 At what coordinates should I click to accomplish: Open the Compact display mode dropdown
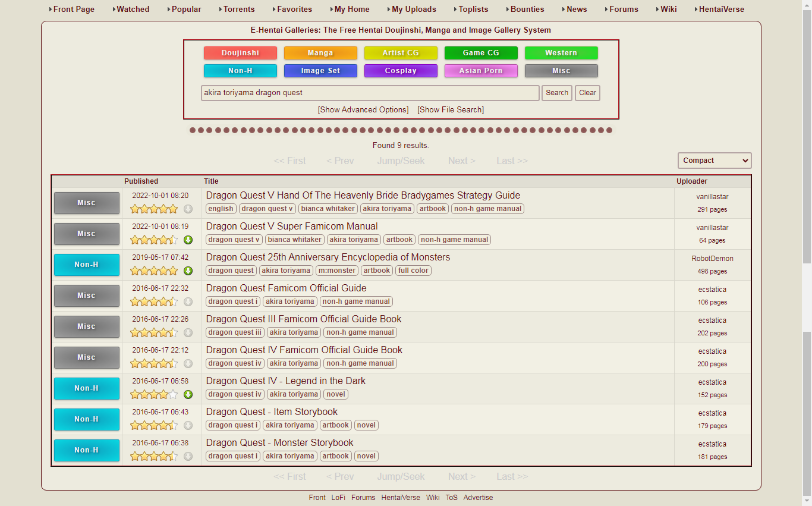(x=715, y=161)
